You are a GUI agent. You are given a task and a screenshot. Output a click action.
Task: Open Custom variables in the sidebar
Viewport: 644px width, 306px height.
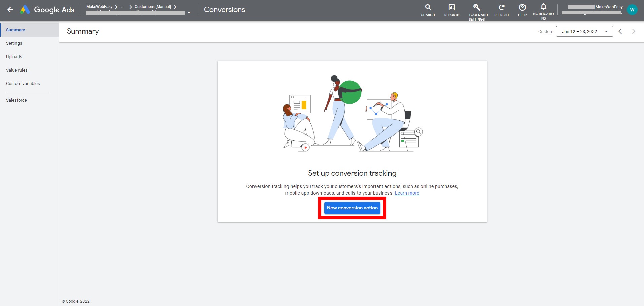click(x=23, y=83)
